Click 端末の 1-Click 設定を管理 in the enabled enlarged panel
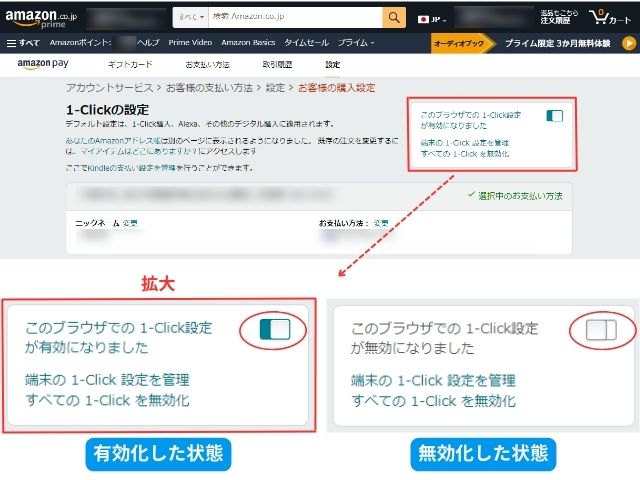This screenshot has height=480, width=640. click(107, 380)
